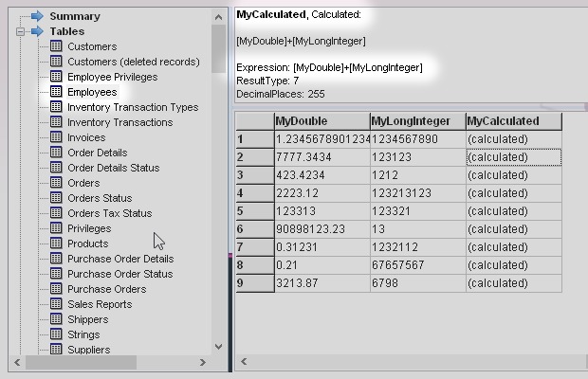The width and height of the screenshot is (588, 379).
Task: Click the Shippers table icon
Action: [x=56, y=319]
